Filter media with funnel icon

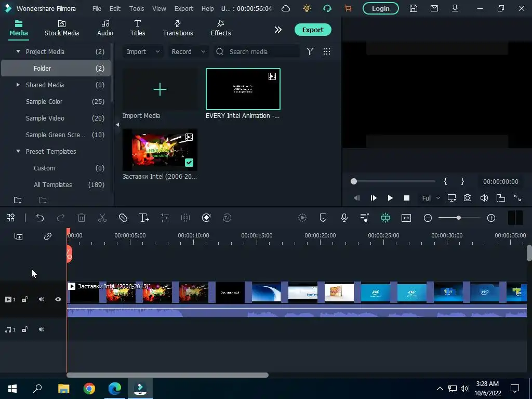(310, 51)
